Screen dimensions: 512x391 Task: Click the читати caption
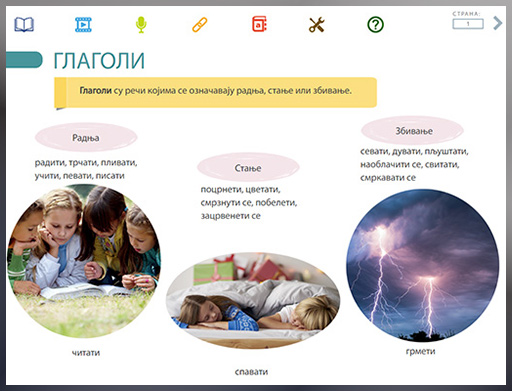pos(86,353)
